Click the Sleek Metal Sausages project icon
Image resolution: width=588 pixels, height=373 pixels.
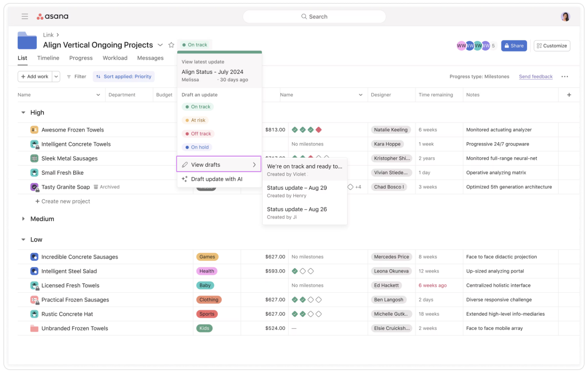(x=34, y=158)
